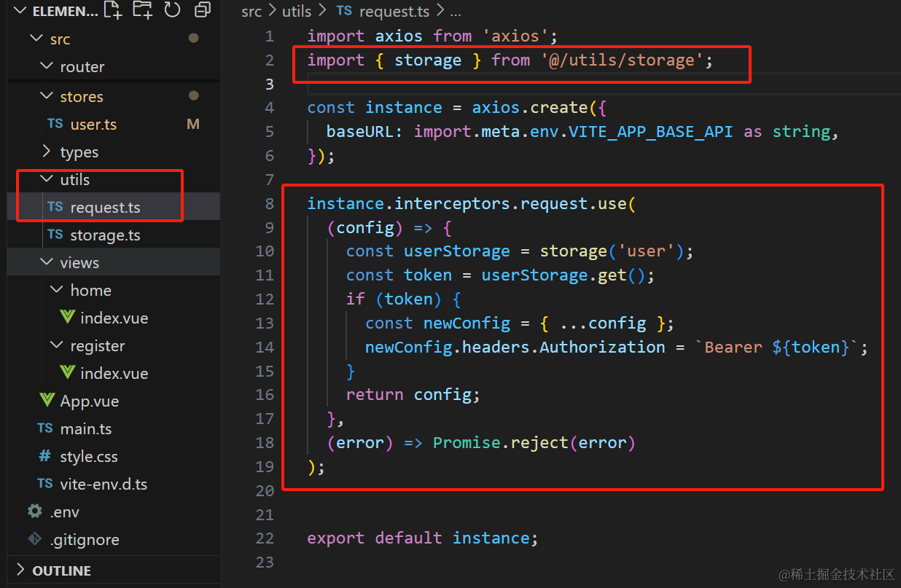Click the TS icon beside request.ts in tree

(x=55, y=207)
